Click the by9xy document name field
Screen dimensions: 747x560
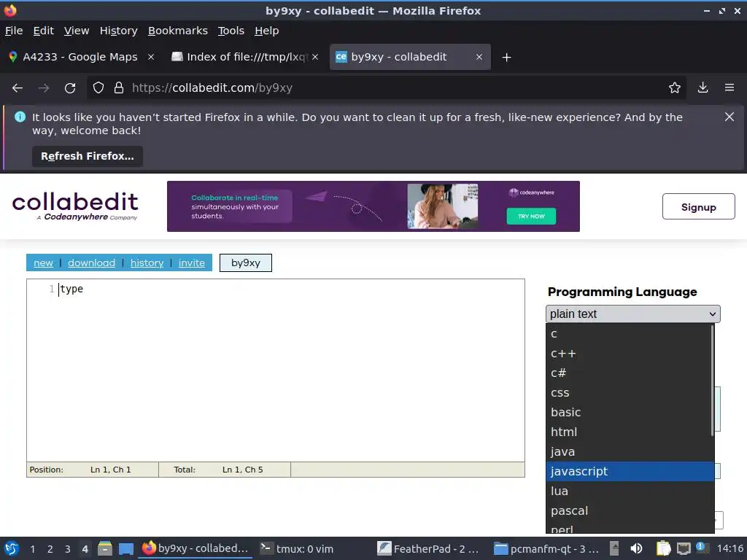point(246,262)
